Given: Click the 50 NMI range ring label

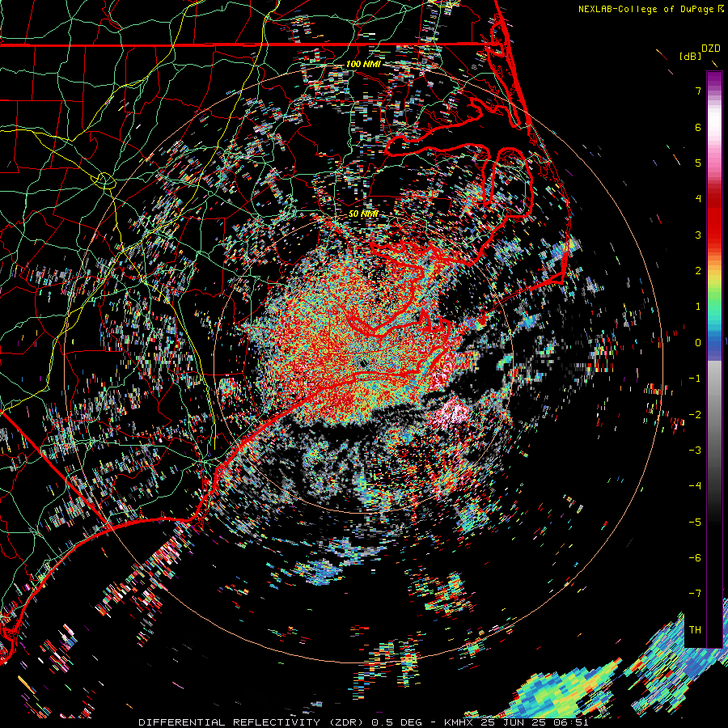Looking at the screenshot, I should (x=363, y=214).
